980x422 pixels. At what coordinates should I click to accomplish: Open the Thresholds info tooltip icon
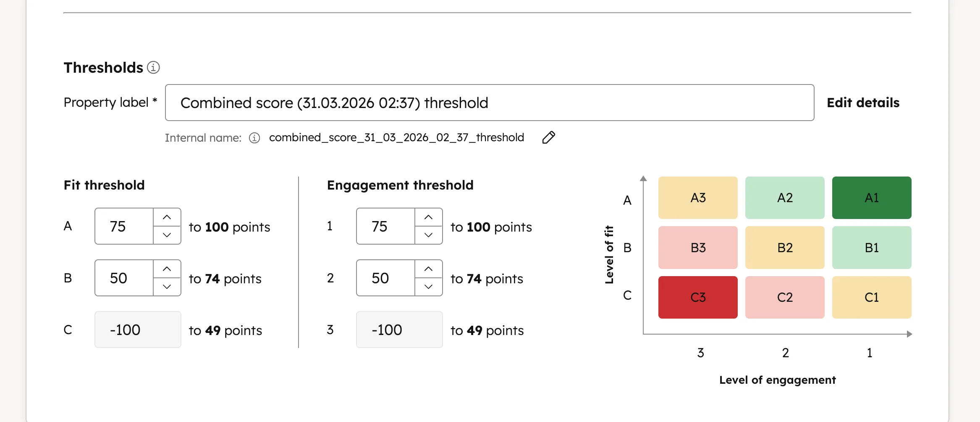pyautogui.click(x=153, y=67)
